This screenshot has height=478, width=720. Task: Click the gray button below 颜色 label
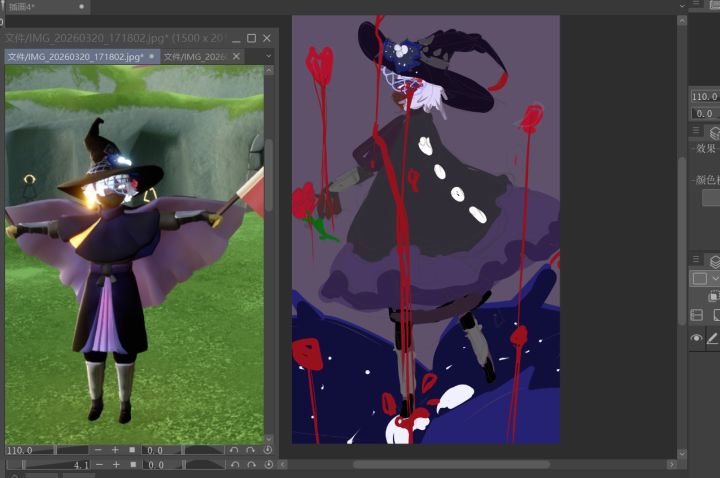click(x=711, y=197)
